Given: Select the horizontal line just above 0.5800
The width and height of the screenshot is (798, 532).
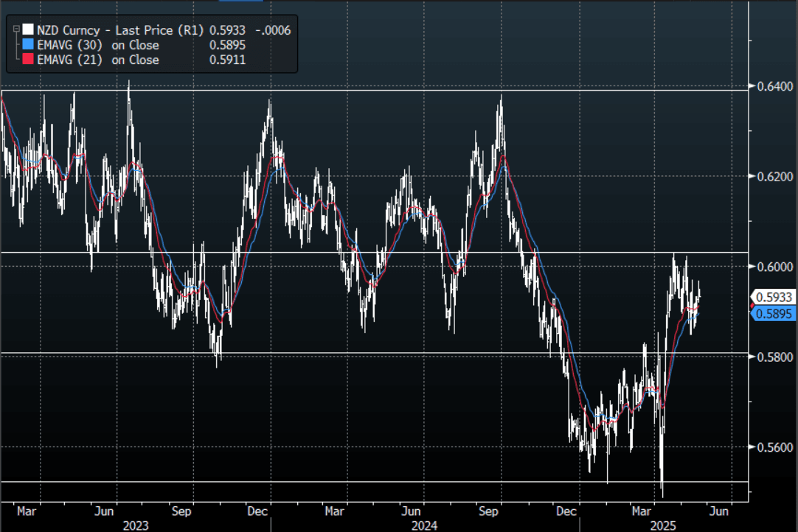Looking at the screenshot, I should click(369, 353).
